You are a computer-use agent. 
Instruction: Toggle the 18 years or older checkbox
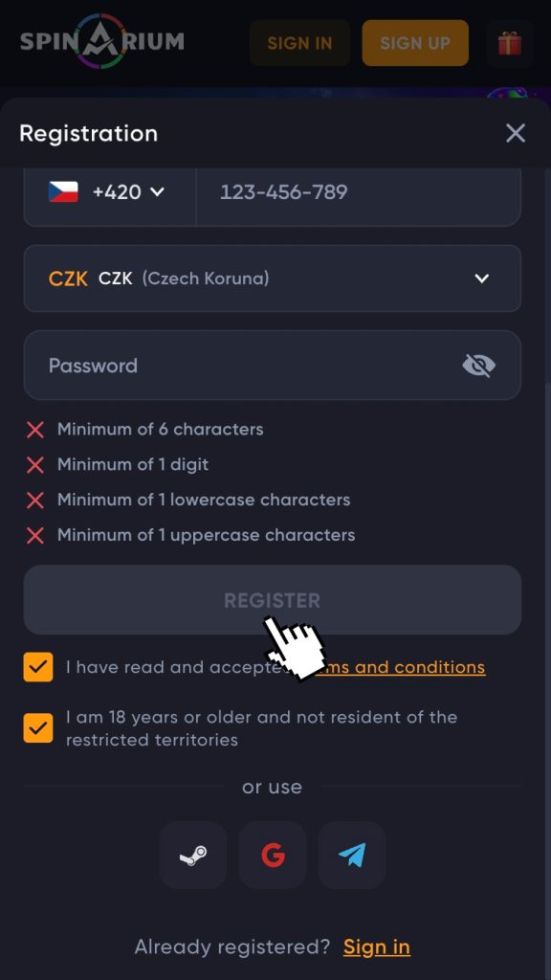click(x=38, y=727)
